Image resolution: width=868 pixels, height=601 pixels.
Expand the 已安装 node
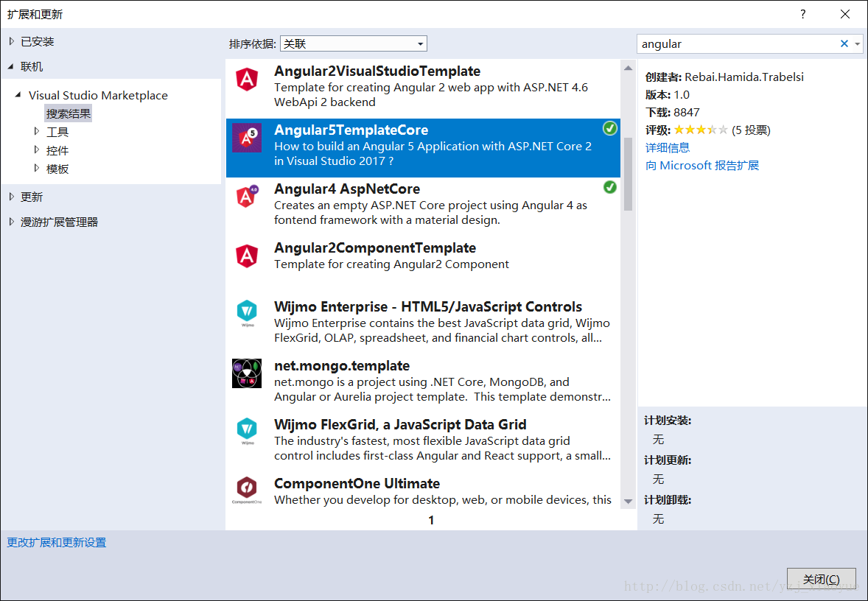tap(12, 41)
